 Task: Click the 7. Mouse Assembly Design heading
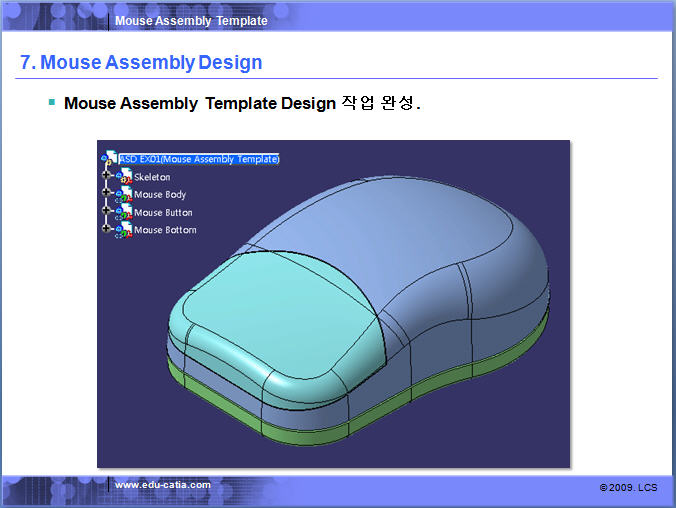click(x=141, y=62)
